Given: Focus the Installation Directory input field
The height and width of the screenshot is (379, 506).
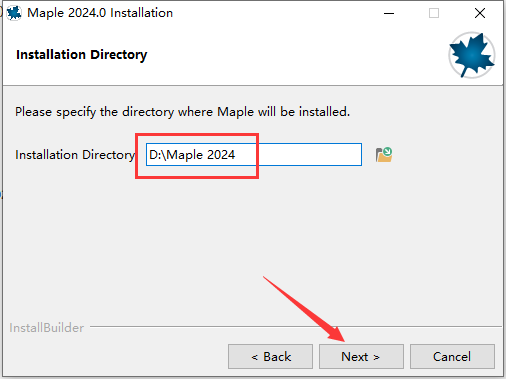Looking at the screenshot, I should (254, 155).
